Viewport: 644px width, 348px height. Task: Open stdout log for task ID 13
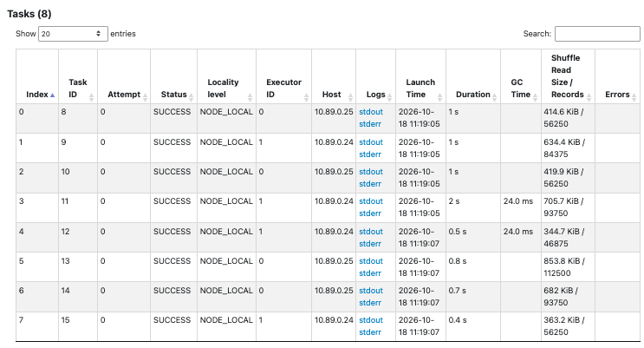click(x=371, y=261)
